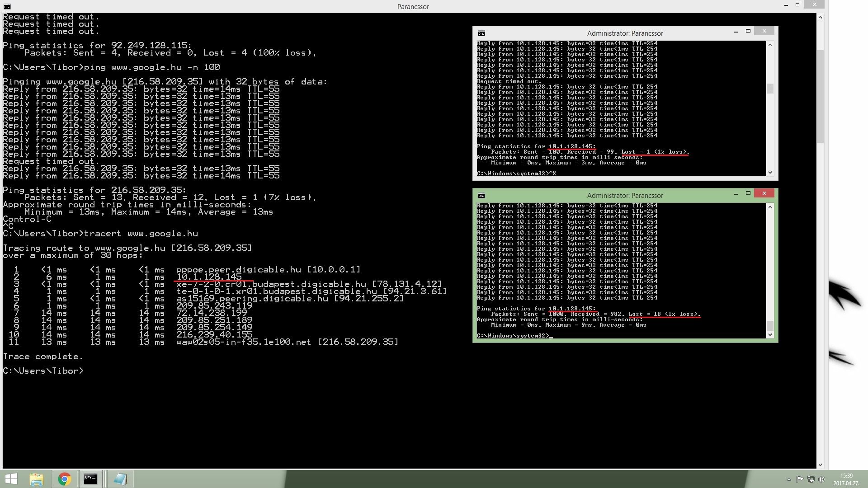868x488 pixels.
Task: Open the green Administrator window's system menu icon
Action: 481,196
